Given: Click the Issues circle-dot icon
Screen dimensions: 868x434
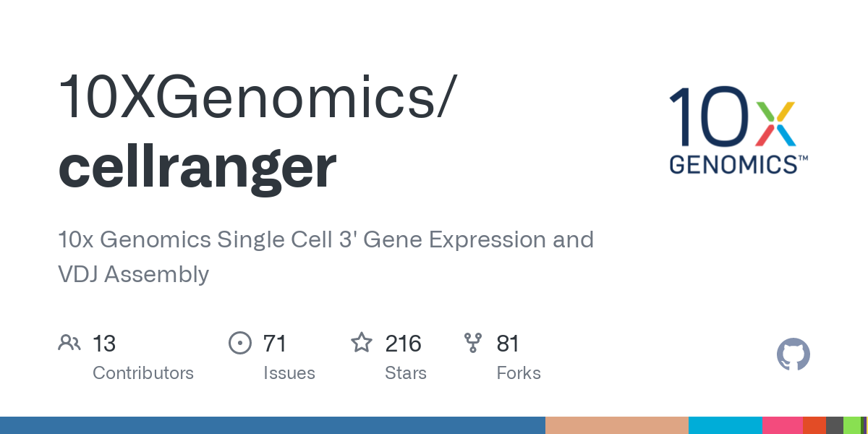Looking at the screenshot, I should (x=239, y=343).
